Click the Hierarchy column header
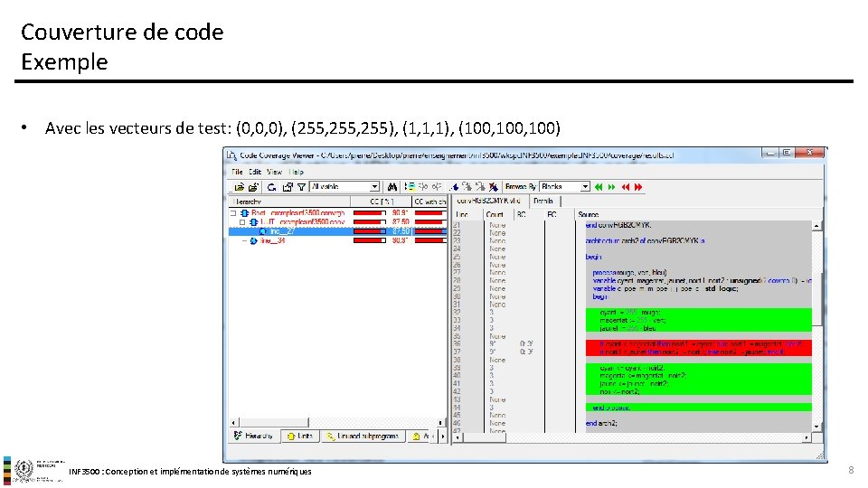 [289, 202]
